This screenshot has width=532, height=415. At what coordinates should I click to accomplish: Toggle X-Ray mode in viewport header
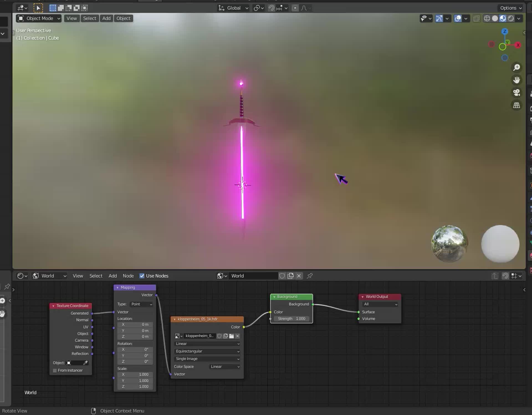477,18
